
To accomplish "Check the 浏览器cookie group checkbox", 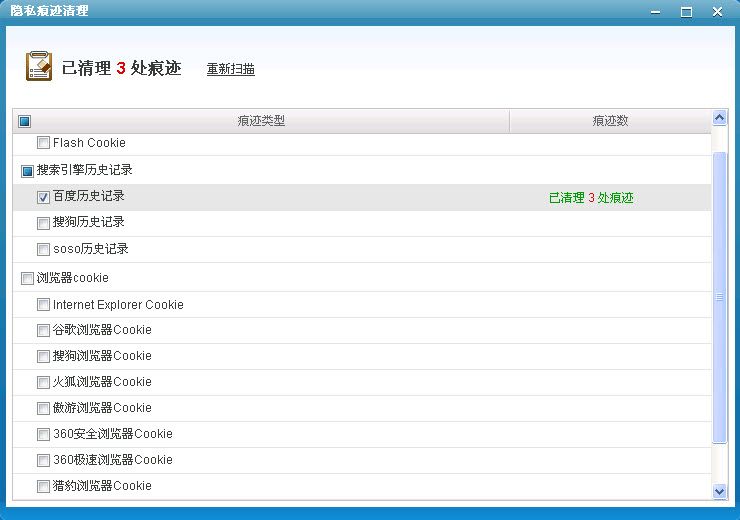I will [27, 278].
